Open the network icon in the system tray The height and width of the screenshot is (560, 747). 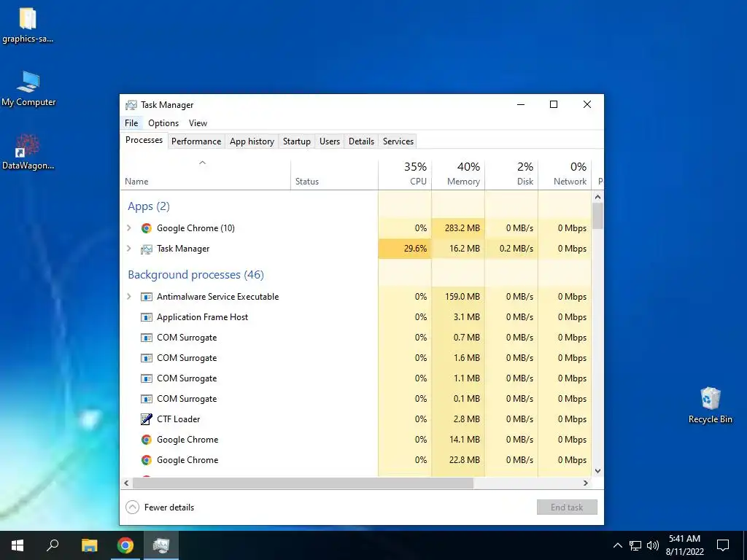click(635, 545)
